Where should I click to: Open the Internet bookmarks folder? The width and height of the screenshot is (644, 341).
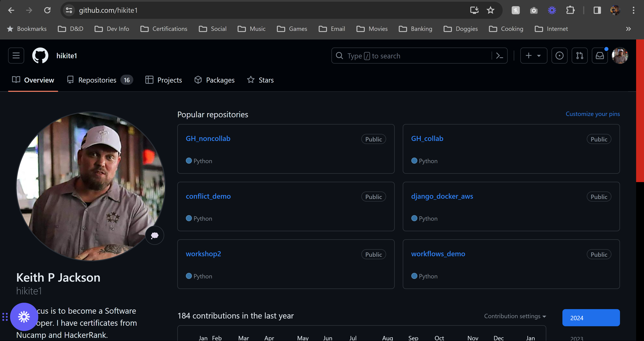coord(551,29)
